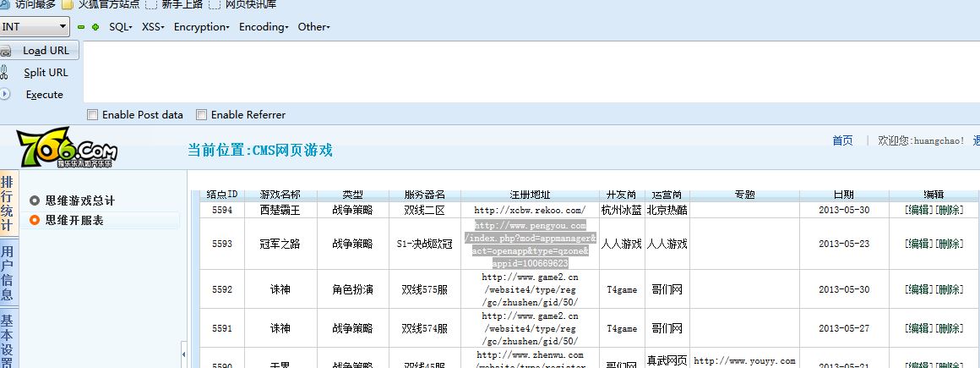Click the highlighted pengyou.com URL cell
This screenshot has height=368, width=980.
click(x=530, y=244)
